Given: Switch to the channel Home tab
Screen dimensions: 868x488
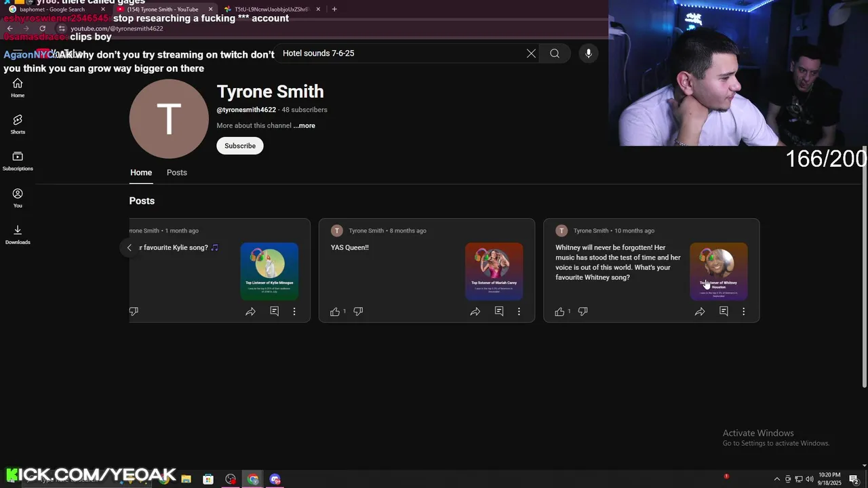Looking at the screenshot, I should tap(141, 172).
